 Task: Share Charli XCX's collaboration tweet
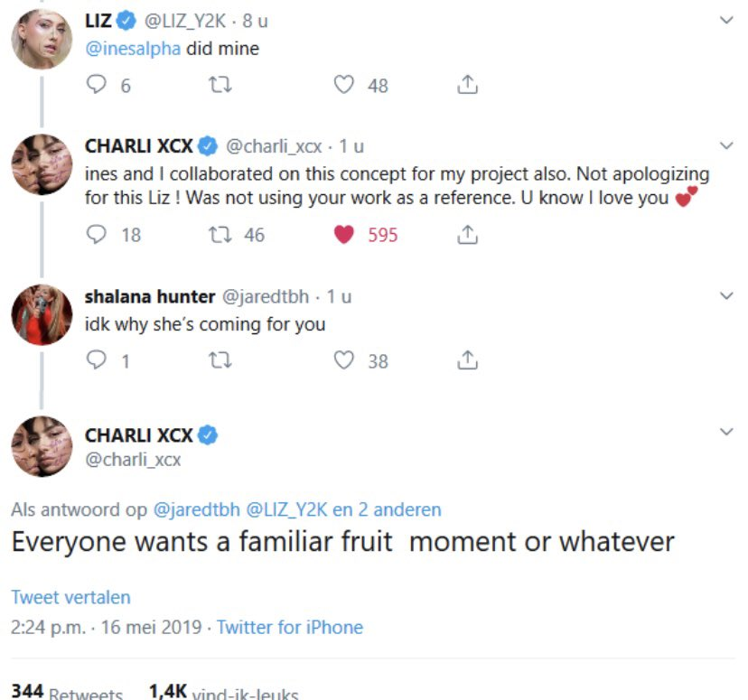coord(467,235)
